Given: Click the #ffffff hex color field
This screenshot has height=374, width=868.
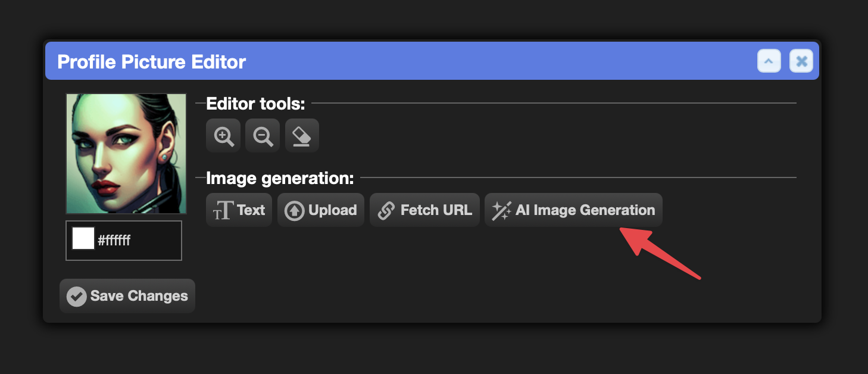Looking at the screenshot, I should click(124, 241).
